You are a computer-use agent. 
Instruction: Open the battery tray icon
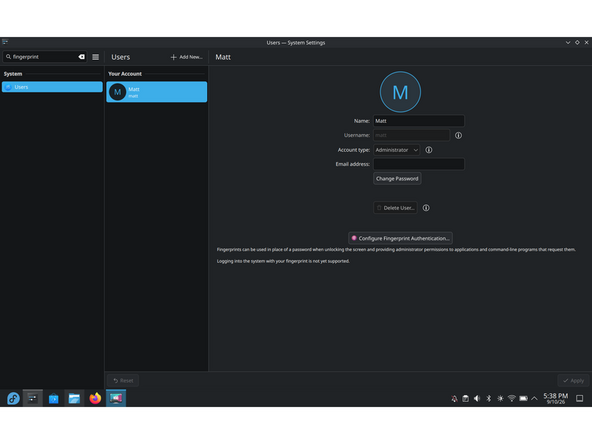click(523, 399)
